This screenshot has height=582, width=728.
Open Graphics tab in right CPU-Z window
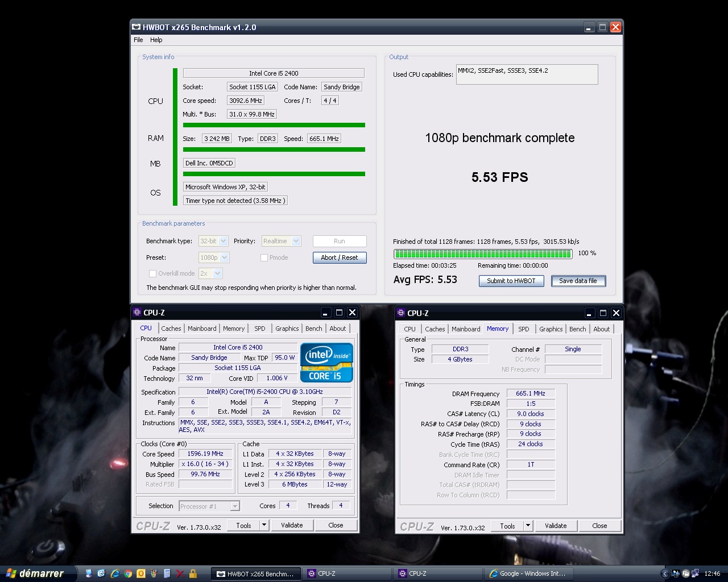(x=551, y=329)
